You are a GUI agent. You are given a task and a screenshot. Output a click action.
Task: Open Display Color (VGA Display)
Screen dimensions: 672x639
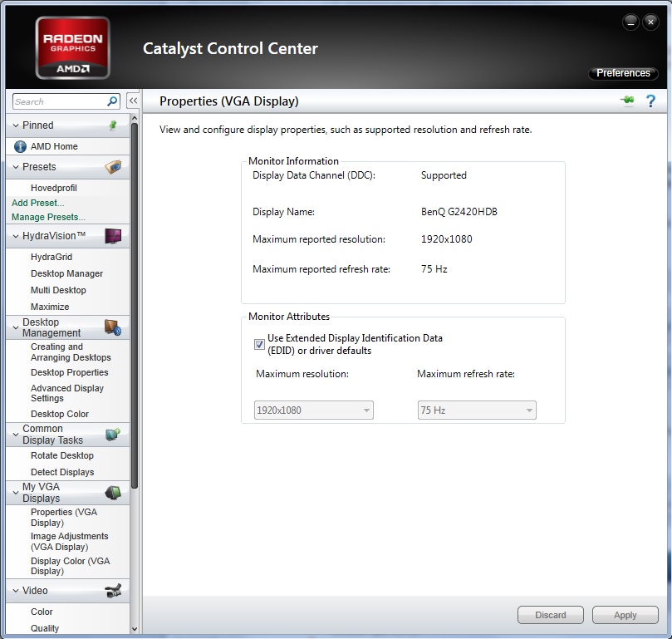tap(71, 566)
